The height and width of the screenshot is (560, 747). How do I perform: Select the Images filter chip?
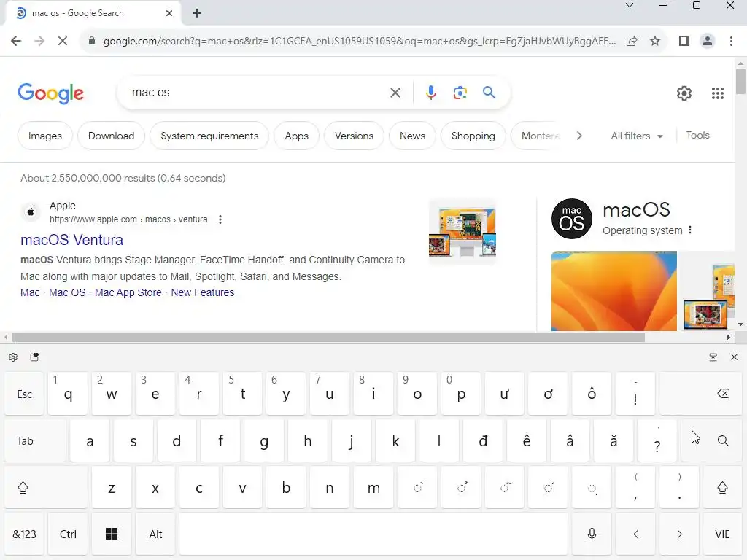(45, 136)
